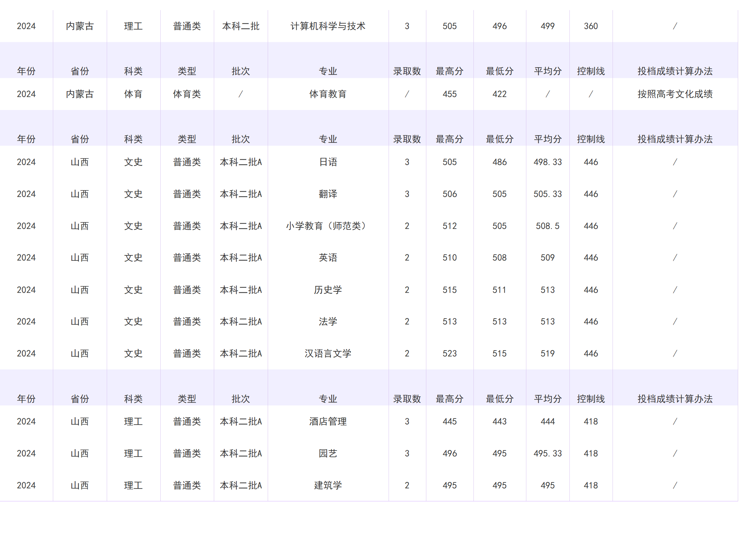Viewport: 756px width, 534px height.
Task: Select highest score 510 for 英语
Action: click(x=450, y=258)
